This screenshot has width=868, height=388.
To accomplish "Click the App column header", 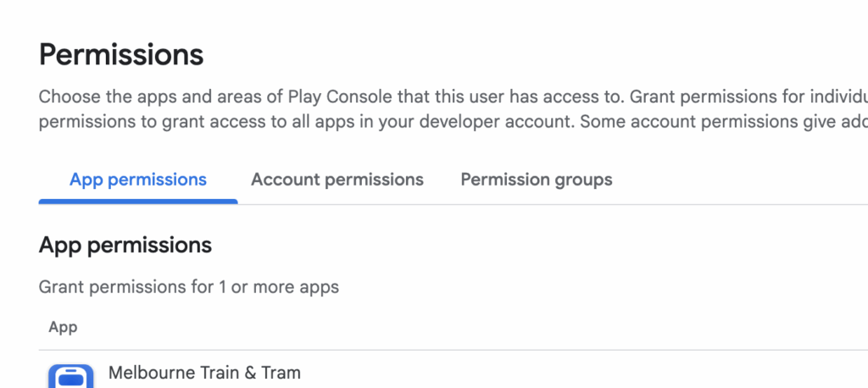I will click(x=64, y=327).
